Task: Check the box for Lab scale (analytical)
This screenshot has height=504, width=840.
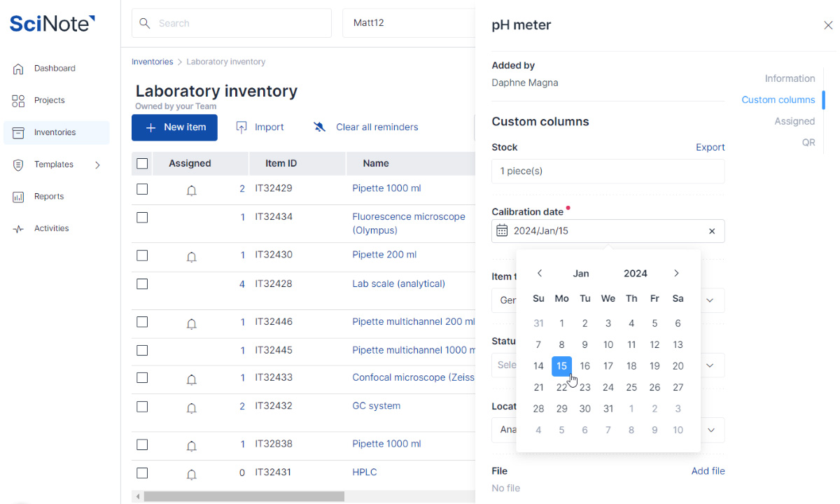Action: pyautogui.click(x=142, y=284)
